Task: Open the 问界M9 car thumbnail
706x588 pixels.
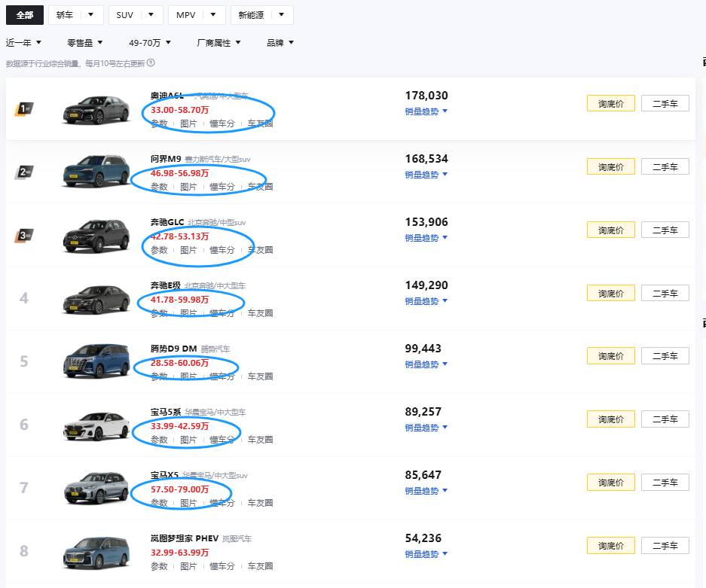Action: [x=96, y=171]
